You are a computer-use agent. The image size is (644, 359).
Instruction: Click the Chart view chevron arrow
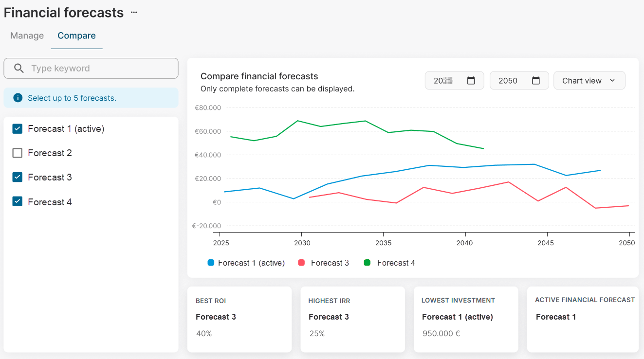(612, 81)
